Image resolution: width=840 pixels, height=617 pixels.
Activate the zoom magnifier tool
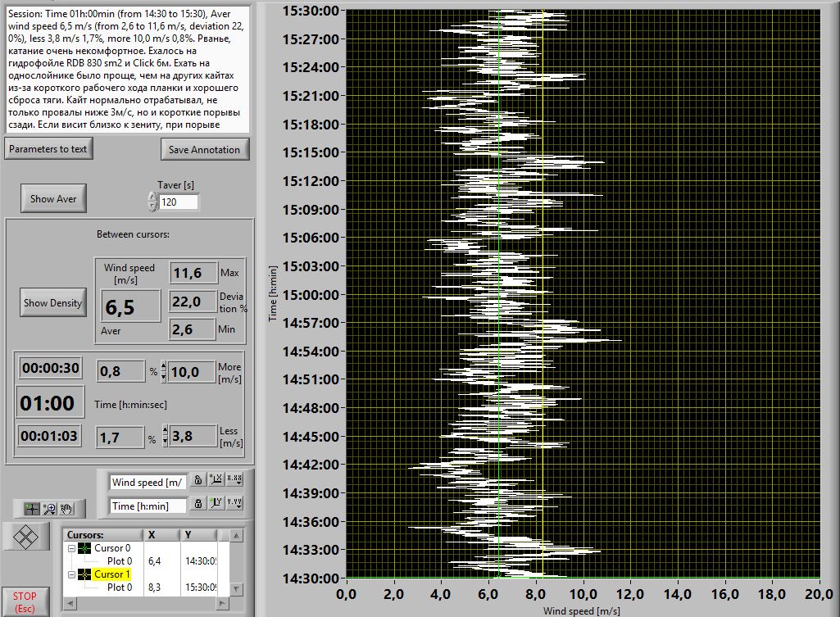coord(49,508)
